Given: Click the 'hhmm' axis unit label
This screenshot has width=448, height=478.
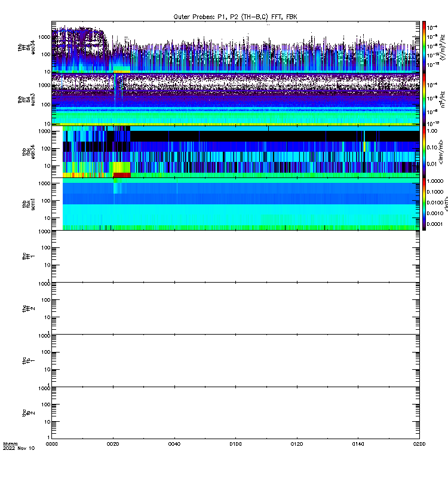Looking at the screenshot, I should click(x=10, y=444).
